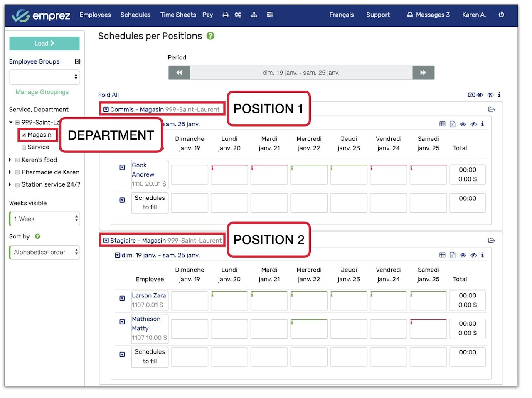This screenshot has height=398, width=532.
Task: Uncheck the Magasin department checkbox
Action: (24, 135)
